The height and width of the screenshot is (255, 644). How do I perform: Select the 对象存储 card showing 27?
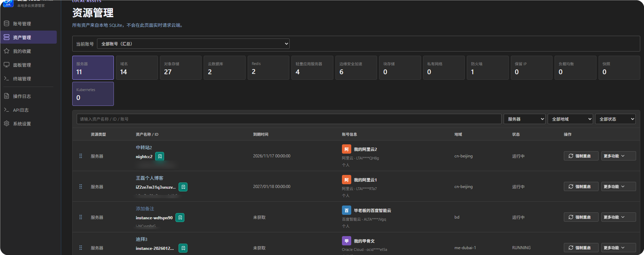coord(181,68)
